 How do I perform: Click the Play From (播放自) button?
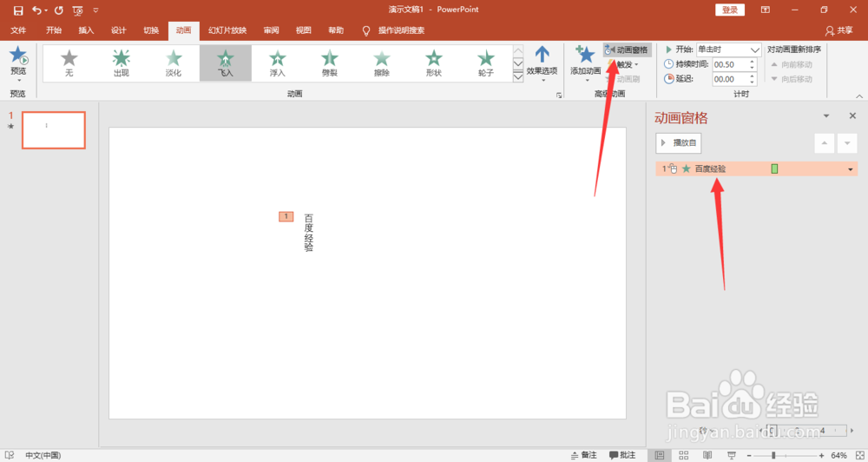tap(679, 143)
